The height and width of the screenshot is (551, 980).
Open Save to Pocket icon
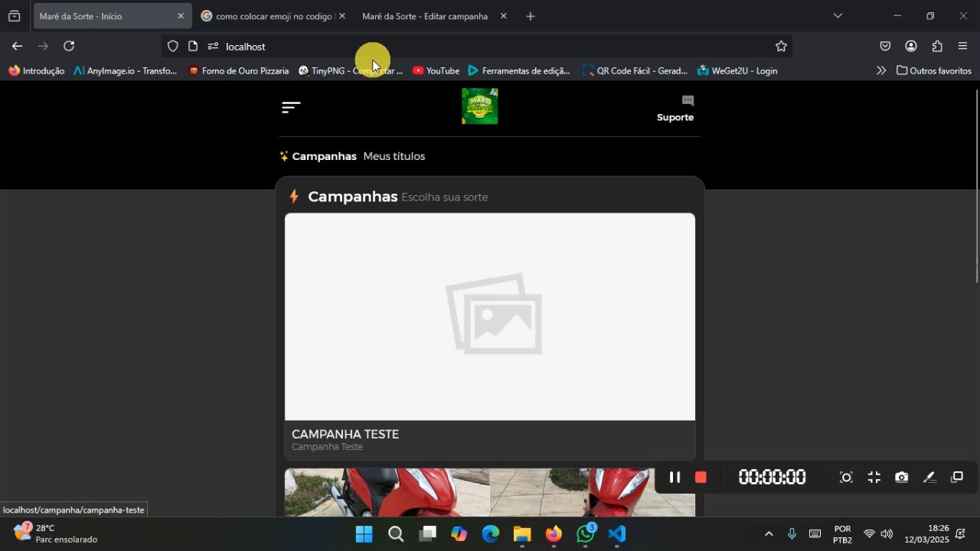[x=885, y=46]
